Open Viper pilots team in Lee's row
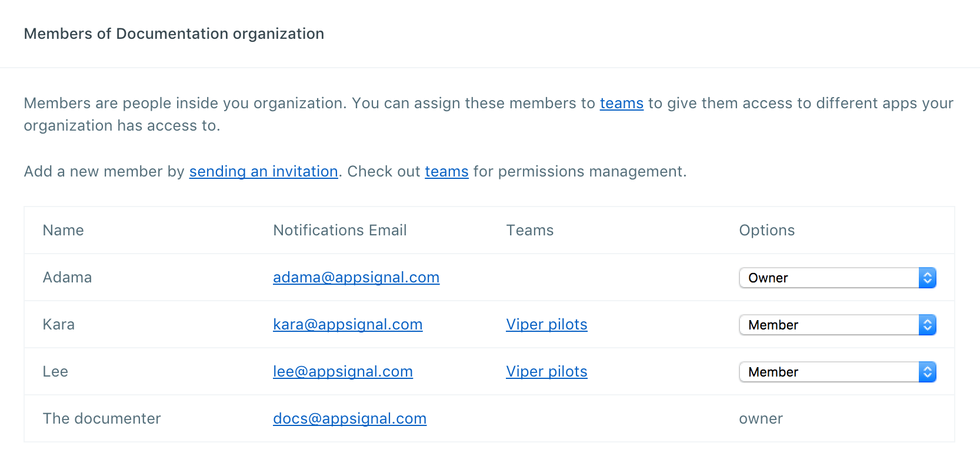The height and width of the screenshot is (466, 980). point(546,372)
